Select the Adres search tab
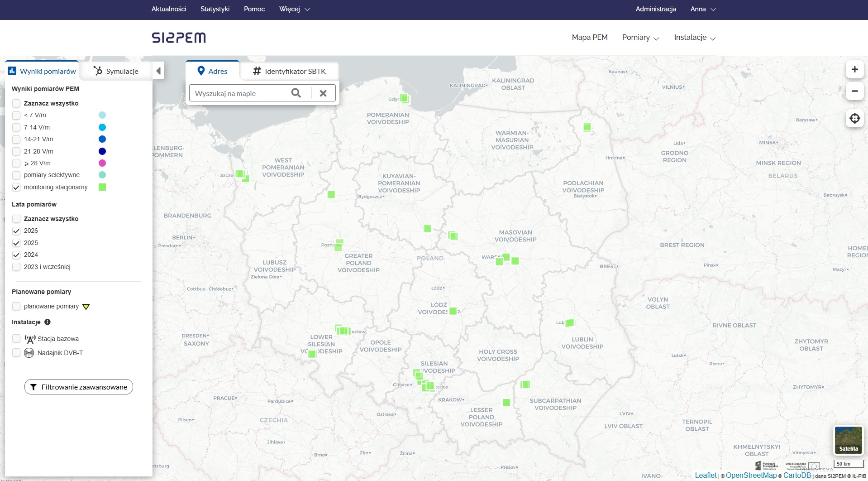This screenshot has height=481, width=868. click(x=212, y=71)
